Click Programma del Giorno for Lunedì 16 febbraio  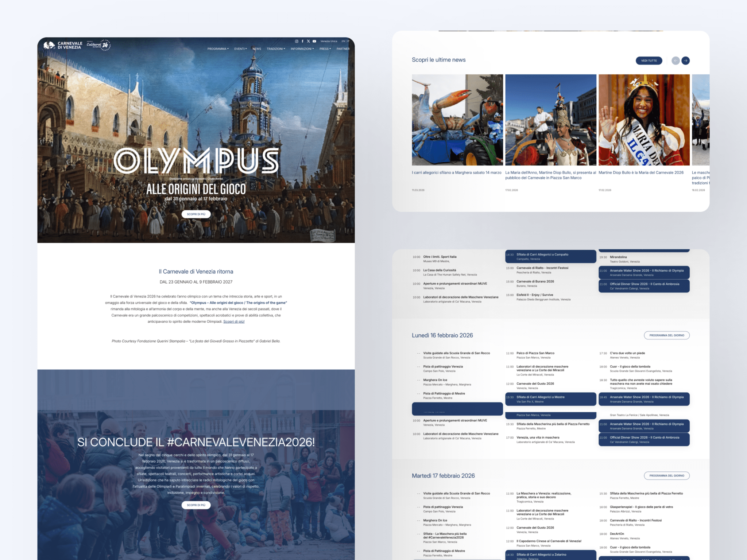[x=666, y=335]
